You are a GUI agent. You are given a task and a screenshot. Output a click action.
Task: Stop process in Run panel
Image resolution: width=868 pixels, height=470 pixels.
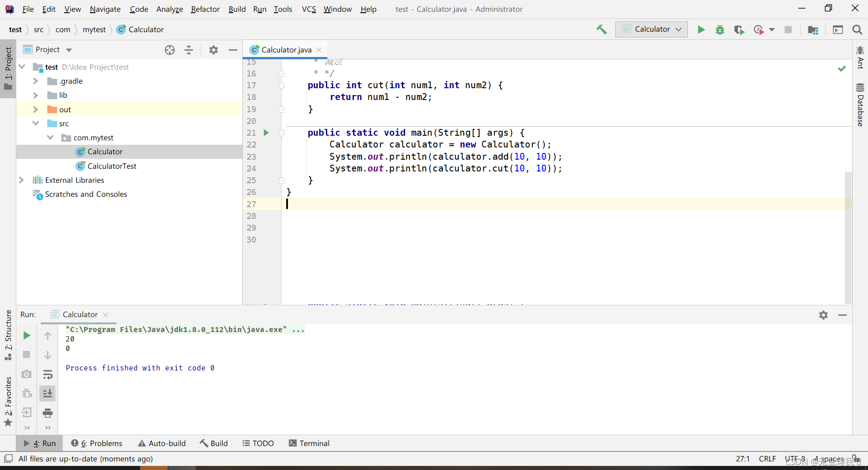[27, 355]
